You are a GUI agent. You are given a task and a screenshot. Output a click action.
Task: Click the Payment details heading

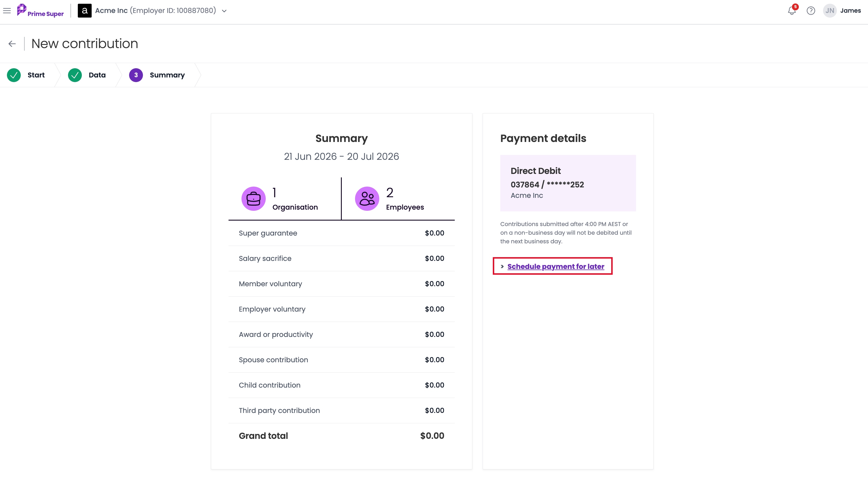[x=543, y=138]
